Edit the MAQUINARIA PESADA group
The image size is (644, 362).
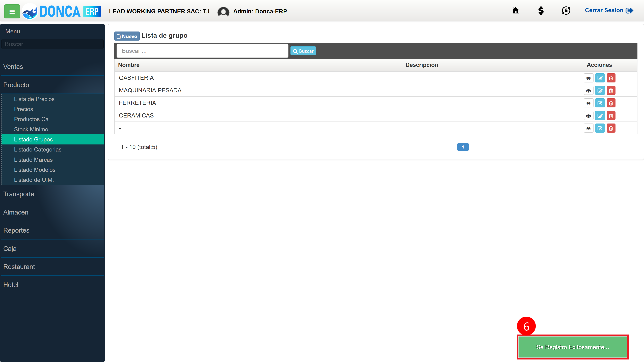(x=600, y=90)
